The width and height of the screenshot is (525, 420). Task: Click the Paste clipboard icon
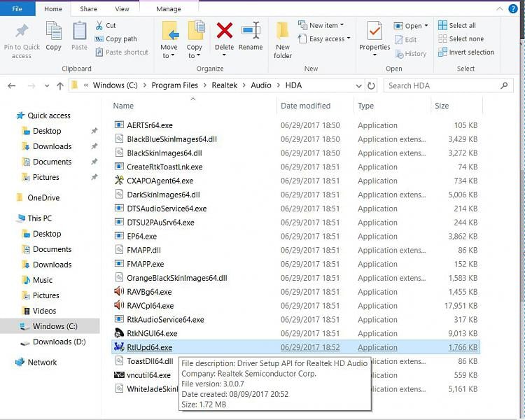click(x=79, y=31)
